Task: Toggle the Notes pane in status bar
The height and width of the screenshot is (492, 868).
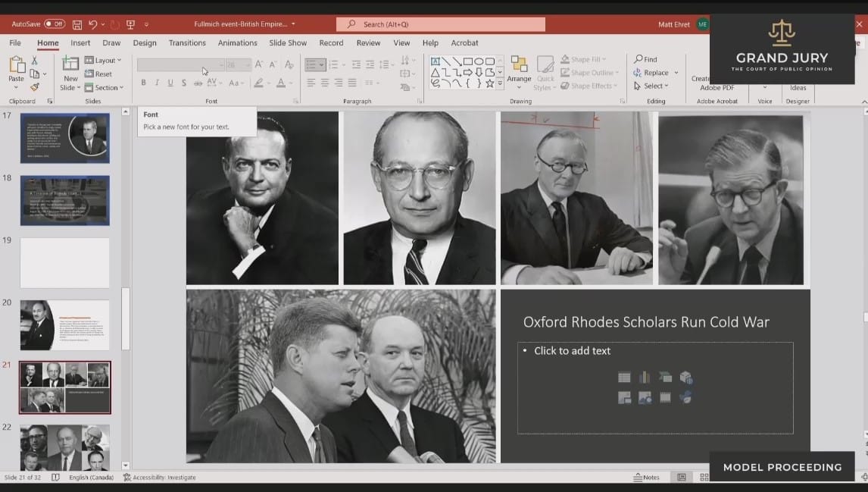Action: [646, 478]
